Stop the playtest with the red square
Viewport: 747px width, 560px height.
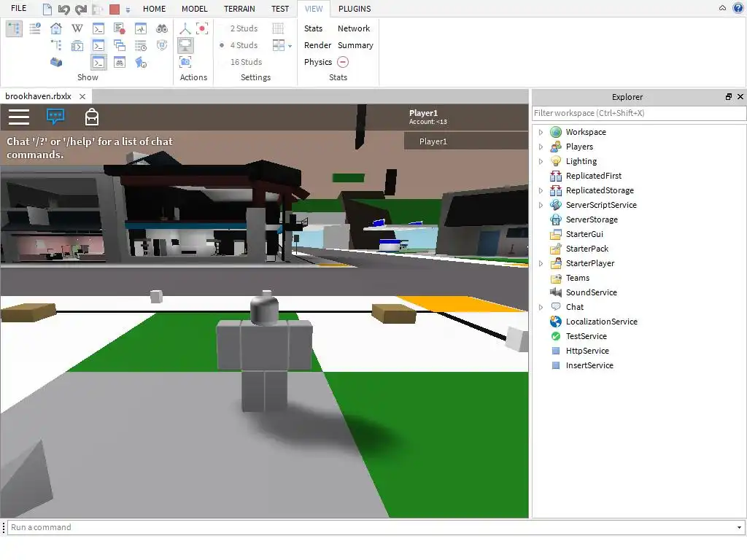tap(115, 9)
